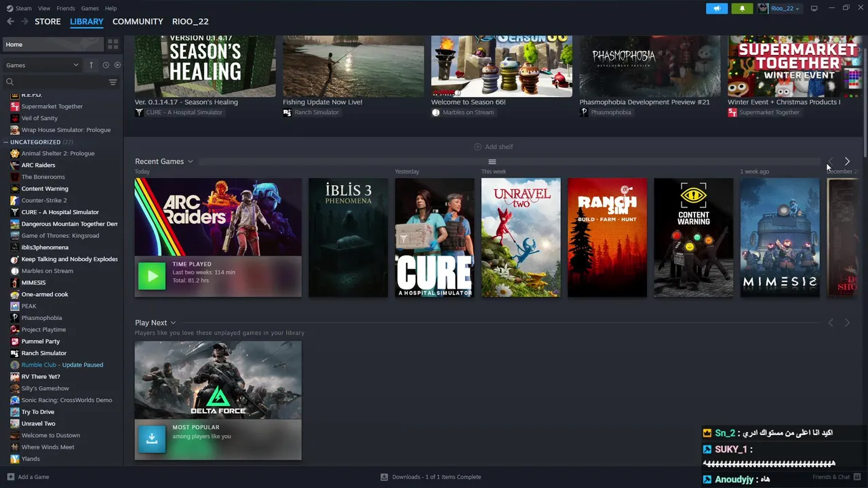This screenshot has width=868, height=488.
Task: Switch library to grid collections view icon
Action: [113, 44]
